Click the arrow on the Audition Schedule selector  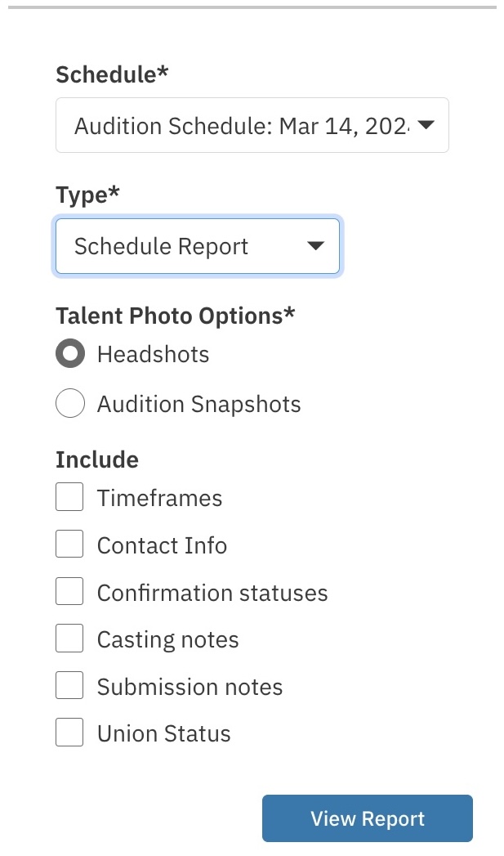(426, 126)
